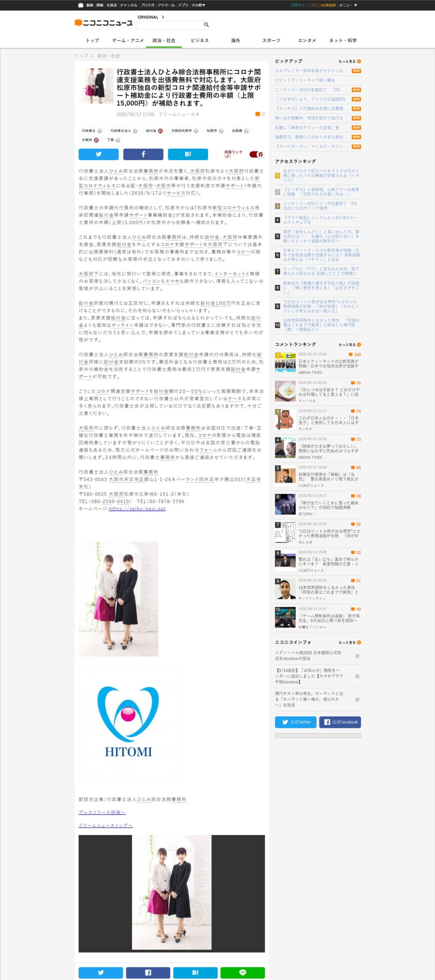Open the メニュー dropdown
This screenshot has height=980, width=435.
point(348,5)
